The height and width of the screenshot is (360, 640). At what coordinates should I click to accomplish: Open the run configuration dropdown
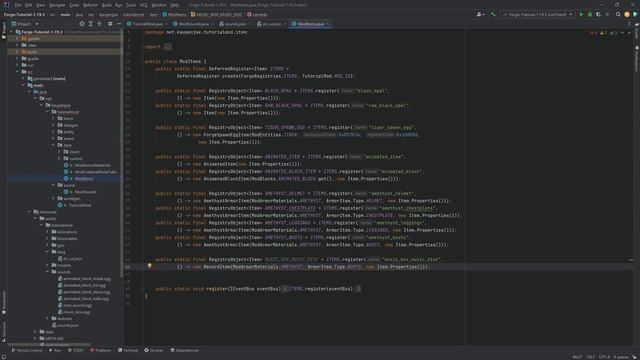coord(538,14)
